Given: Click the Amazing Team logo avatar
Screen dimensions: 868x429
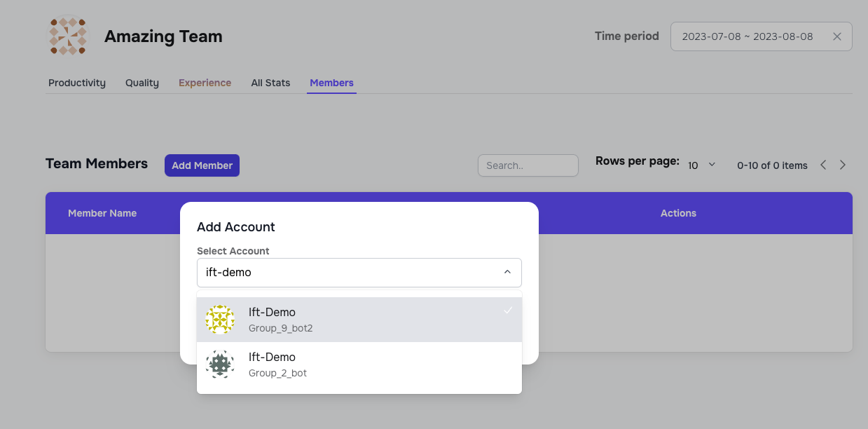Looking at the screenshot, I should click(x=68, y=36).
